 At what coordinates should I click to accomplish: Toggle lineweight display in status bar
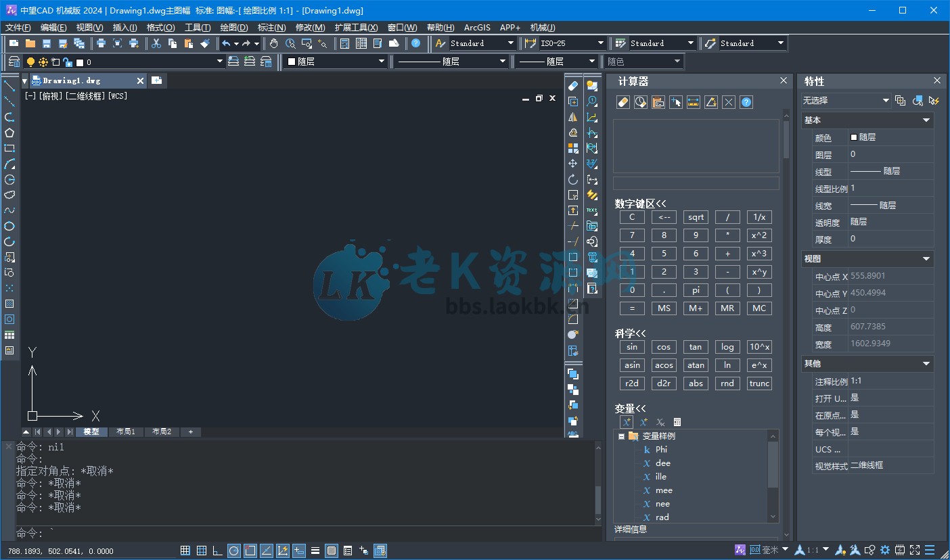pyautogui.click(x=315, y=551)
